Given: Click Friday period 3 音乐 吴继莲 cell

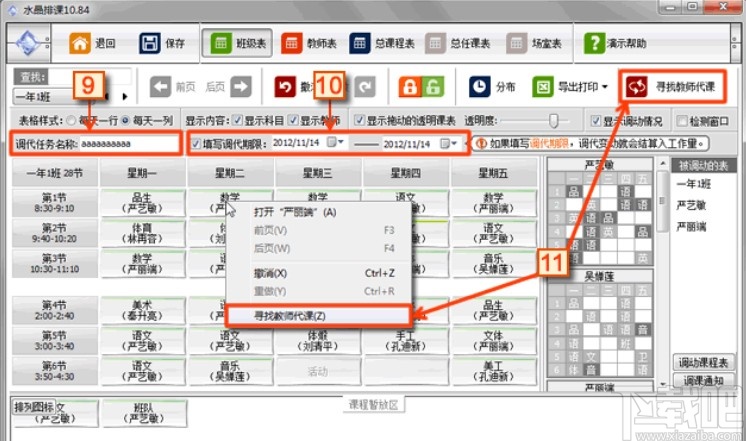Looking at the screenshot, I should [493, 264].
